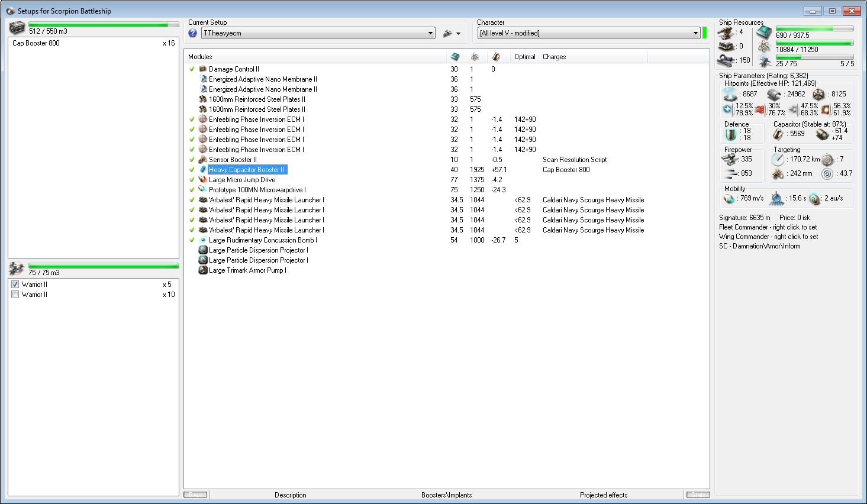Select the Cap Booster 800 x16 cargo item
The width and height of the screenshot is (867, 504).
tap(94, 43)
